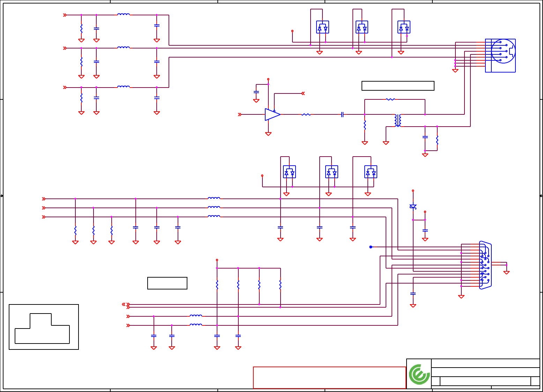Click the green "e" company logo

point(419,375)
